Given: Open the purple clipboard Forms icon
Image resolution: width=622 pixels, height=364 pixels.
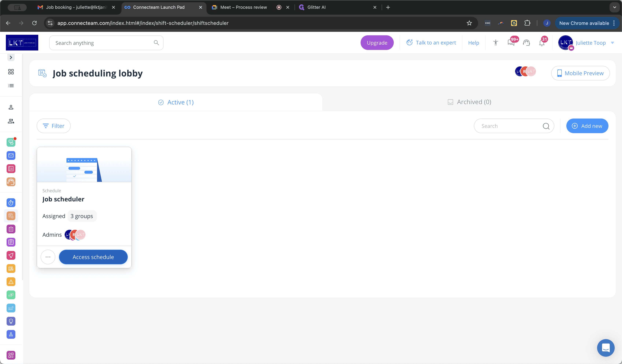Looking at the screenshot, I should (11, 229).
